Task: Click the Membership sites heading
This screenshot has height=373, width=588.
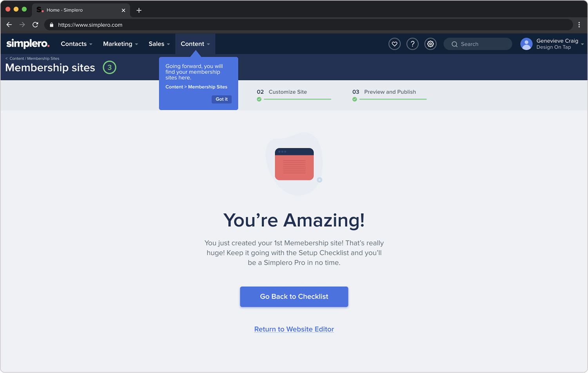Action: click(x=50, y=67)
